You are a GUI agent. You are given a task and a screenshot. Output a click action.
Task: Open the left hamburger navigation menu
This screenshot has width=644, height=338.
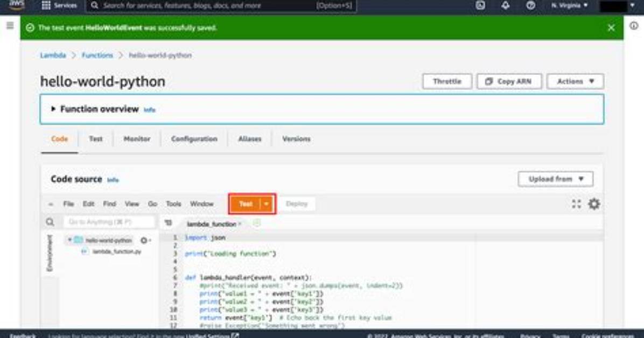pos(10,25)
